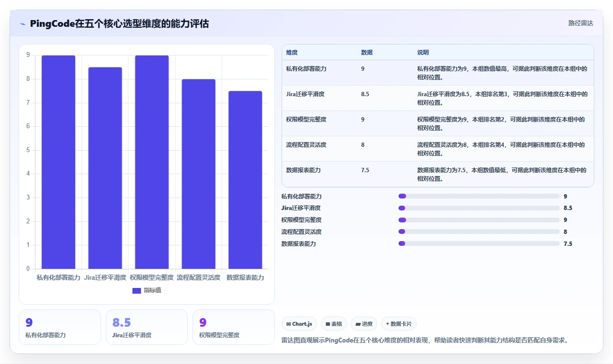613x364 pixels.
Task: Click the 权限模型完整度 progress bar
Action: [479, 220]
